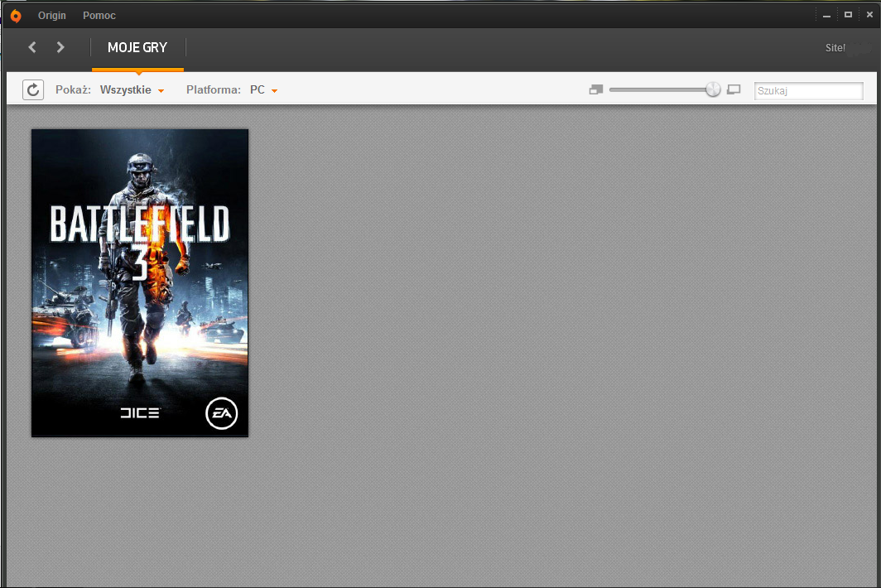Maximize the Origin window
The height and width of the screenshot is (588, 881).
848,15
